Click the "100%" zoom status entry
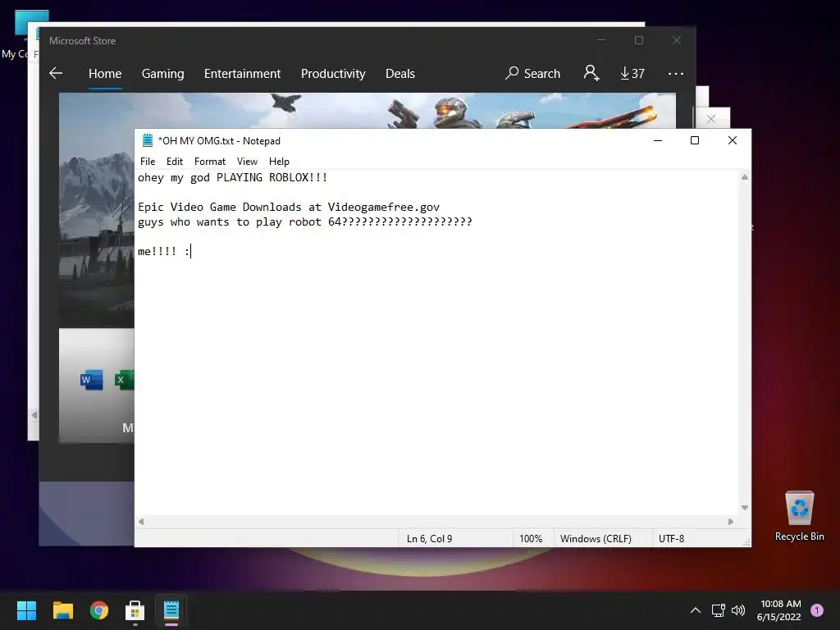The height and width of the screenshot is (630, 840). (x=531, y=538)
